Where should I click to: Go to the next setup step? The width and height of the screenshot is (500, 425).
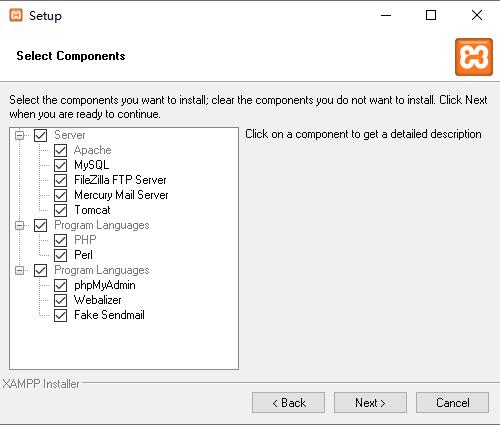[370, 403]
